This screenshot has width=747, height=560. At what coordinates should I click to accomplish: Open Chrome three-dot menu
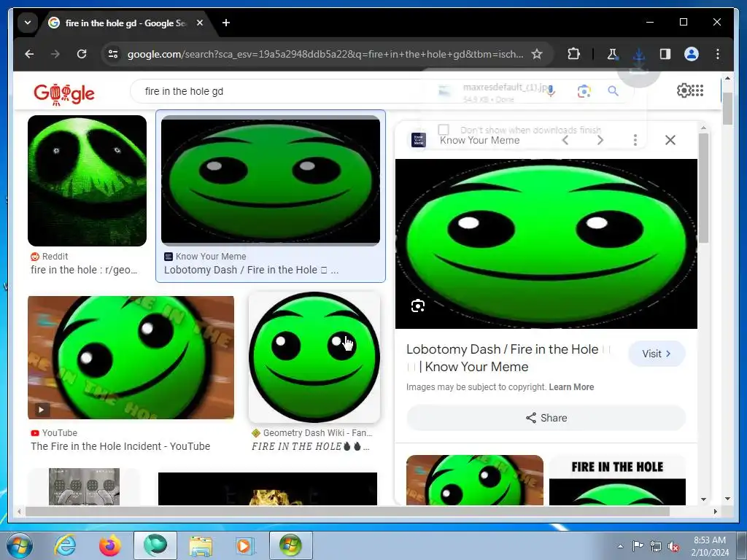(718, 54)
